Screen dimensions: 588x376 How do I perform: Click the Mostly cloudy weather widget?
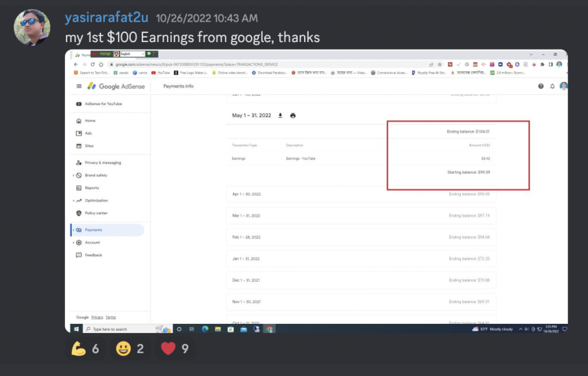tap(492, 329)
